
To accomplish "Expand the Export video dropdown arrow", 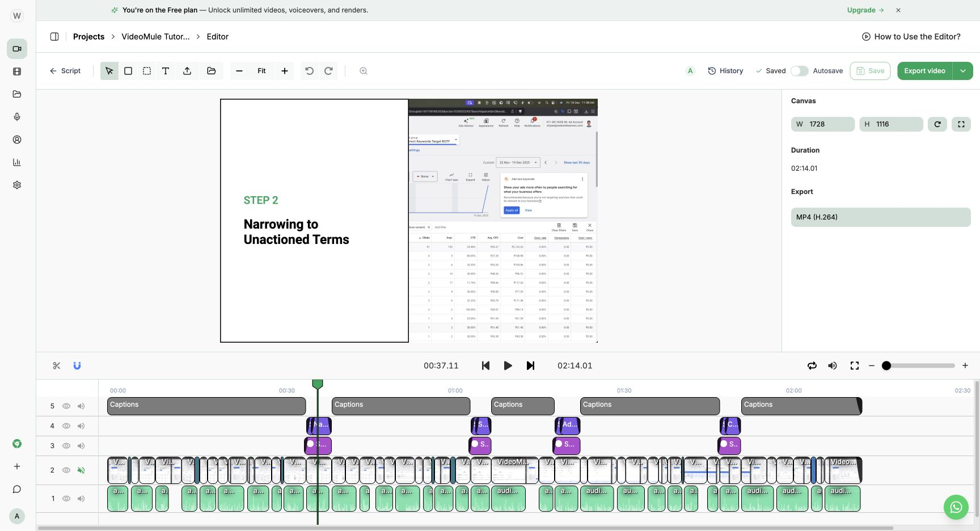I will (x=963, y=71).
